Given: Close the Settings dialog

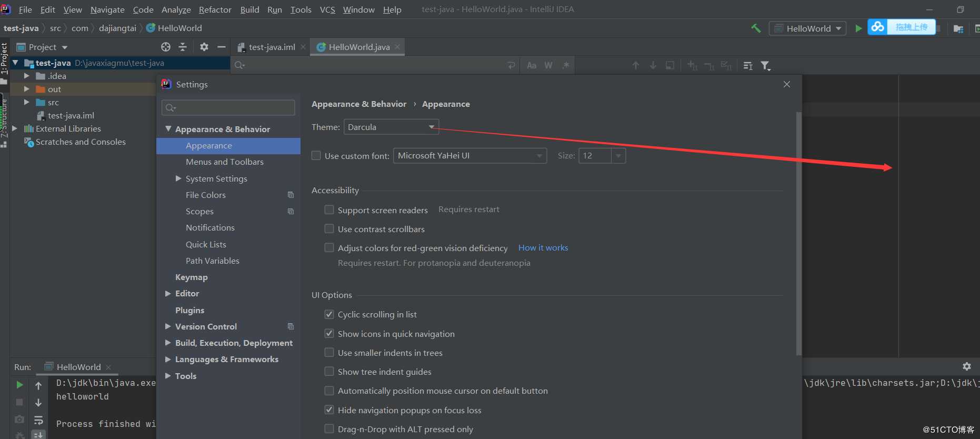Looking at the screenshot, I should pyautogui.click(x=787, y=84).
